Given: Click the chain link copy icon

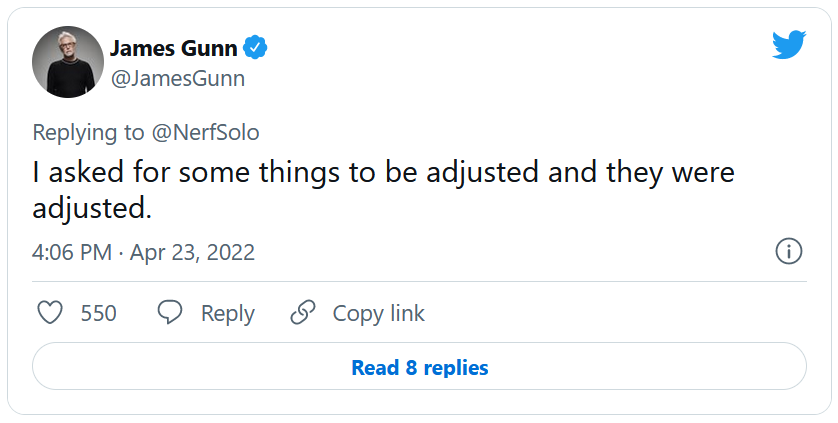Looking at the screenshot, I should pyautogui.click(x=303, y=313).
